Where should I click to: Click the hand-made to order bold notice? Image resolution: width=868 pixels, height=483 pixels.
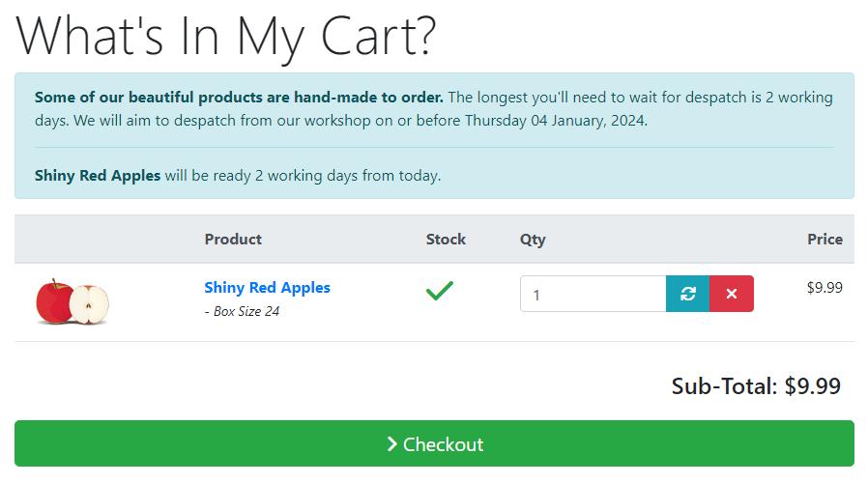point(239,98)
